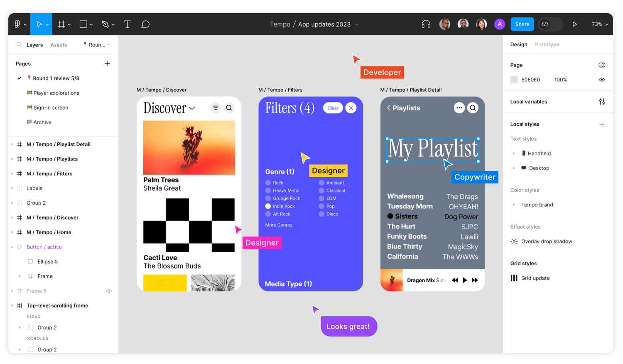
Task: Open the Figma main menu
Action: (18, 24)
